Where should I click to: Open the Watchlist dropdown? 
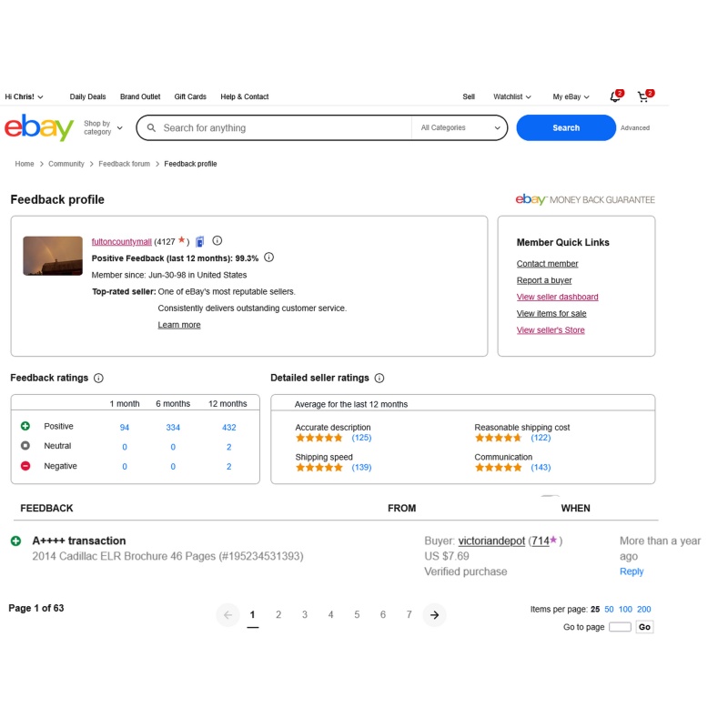(511, 96)
